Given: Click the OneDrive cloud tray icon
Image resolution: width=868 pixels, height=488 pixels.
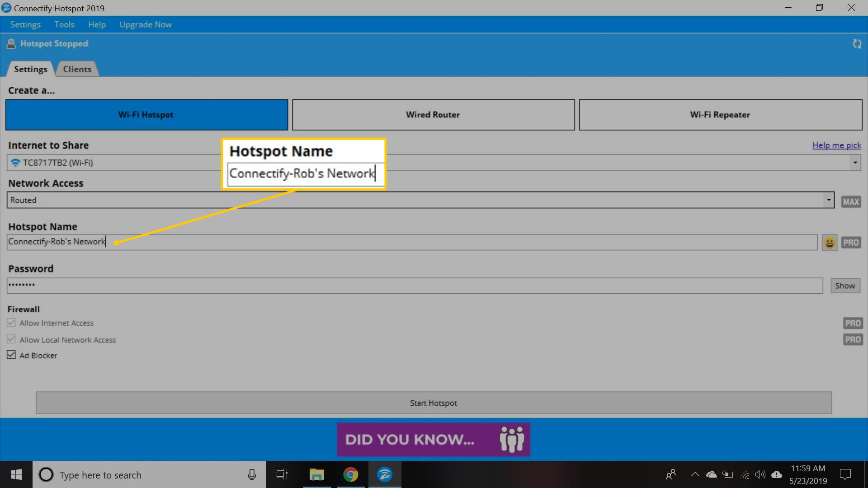Looking at the screenshot, I should coord(712,474).
